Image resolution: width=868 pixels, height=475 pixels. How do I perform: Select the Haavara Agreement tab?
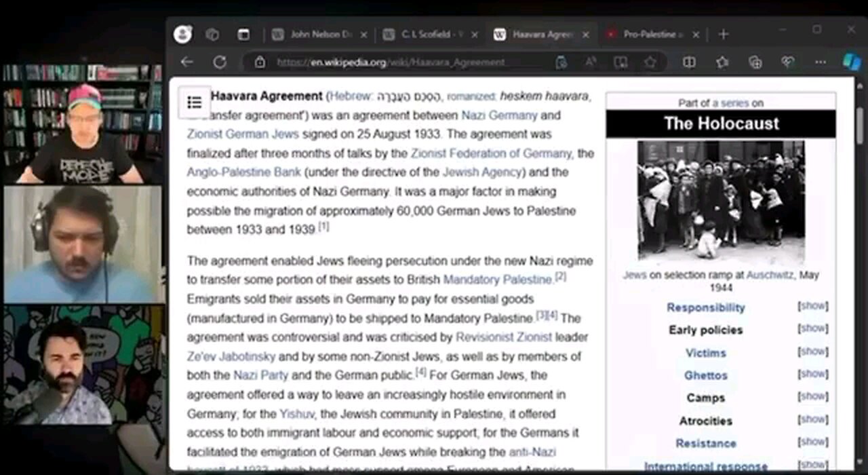[x=542, y=35]
